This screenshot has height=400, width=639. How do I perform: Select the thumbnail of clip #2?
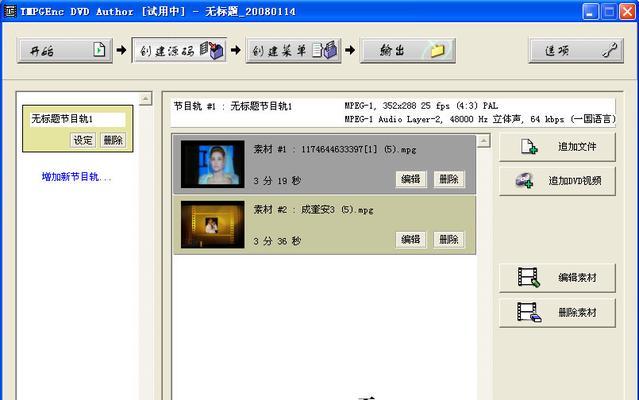[x=213, y=224]
